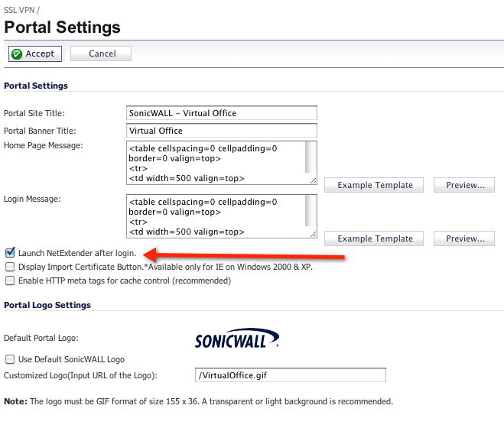
Task: Uncheck Launch NetExtender after login
Action: [10, 253]
